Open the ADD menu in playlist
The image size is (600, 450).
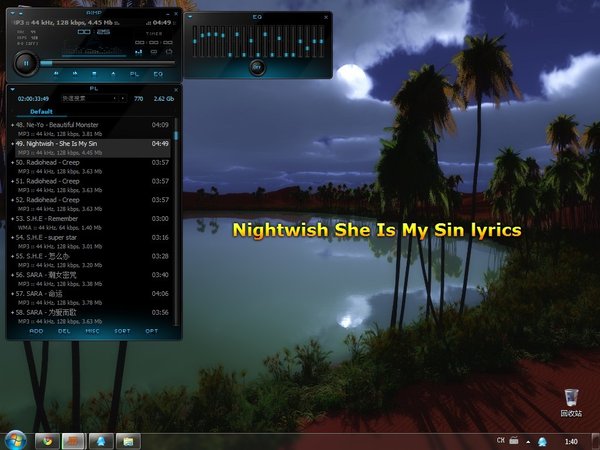[x=37, y=330]
